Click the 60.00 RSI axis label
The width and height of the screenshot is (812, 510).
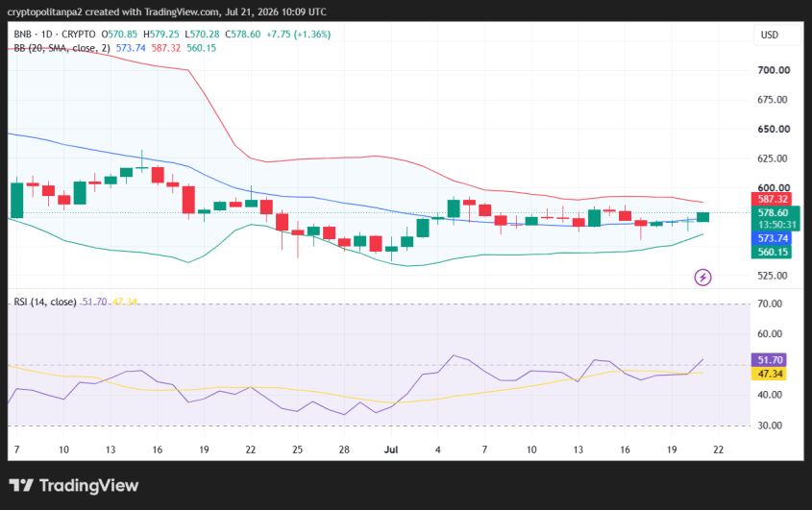click(770, 334)
